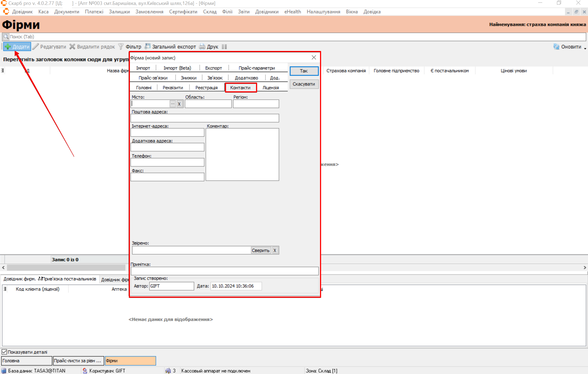Viewport: 588px width, 374px height.
Task: Open the Ліцензія tab
Action: [270, 88]
